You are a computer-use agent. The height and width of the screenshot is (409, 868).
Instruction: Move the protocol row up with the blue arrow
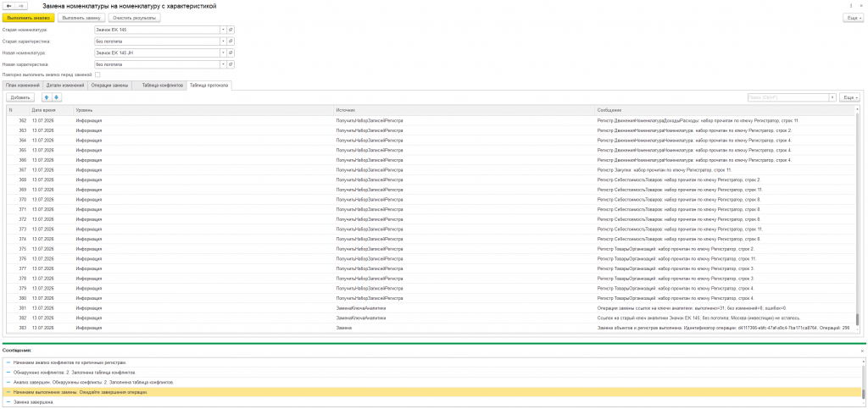[x=47, y=97]
